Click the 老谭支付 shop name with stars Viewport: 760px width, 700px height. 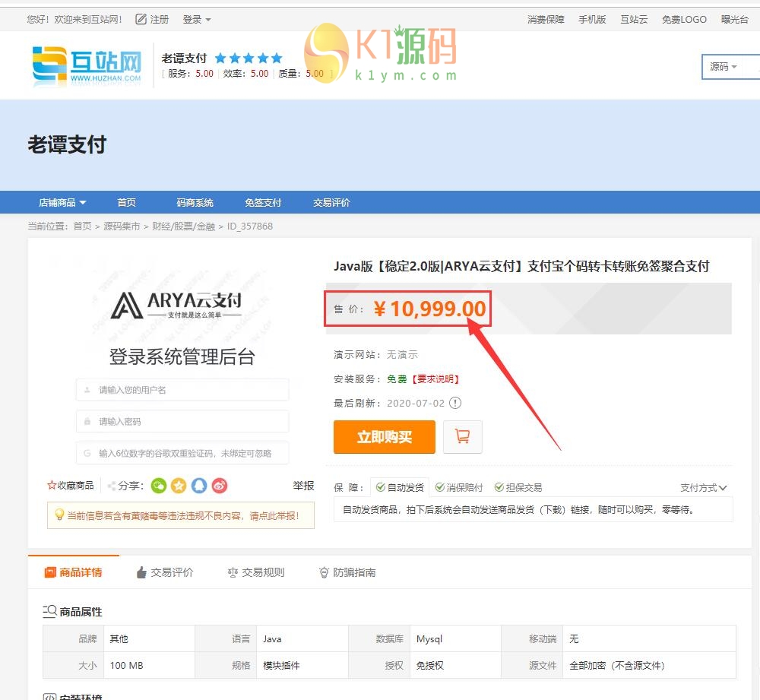pyautogui.click(x=221, y=59)
